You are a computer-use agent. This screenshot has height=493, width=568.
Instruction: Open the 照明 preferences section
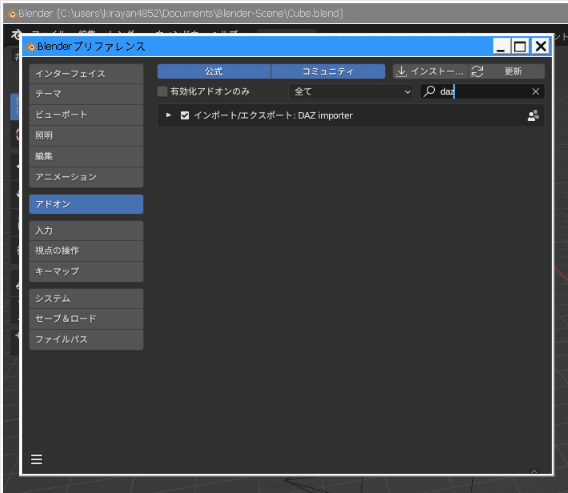(86, 135)
